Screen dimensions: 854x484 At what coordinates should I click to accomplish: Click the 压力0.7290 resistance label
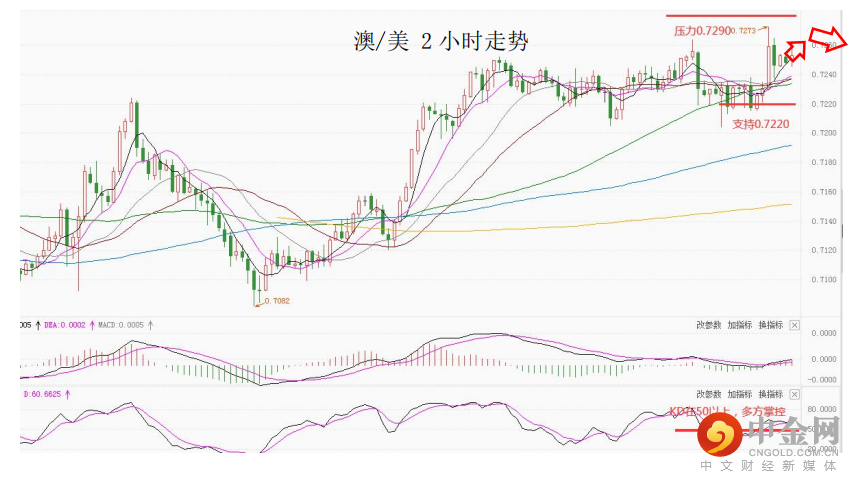coord(702,31)
